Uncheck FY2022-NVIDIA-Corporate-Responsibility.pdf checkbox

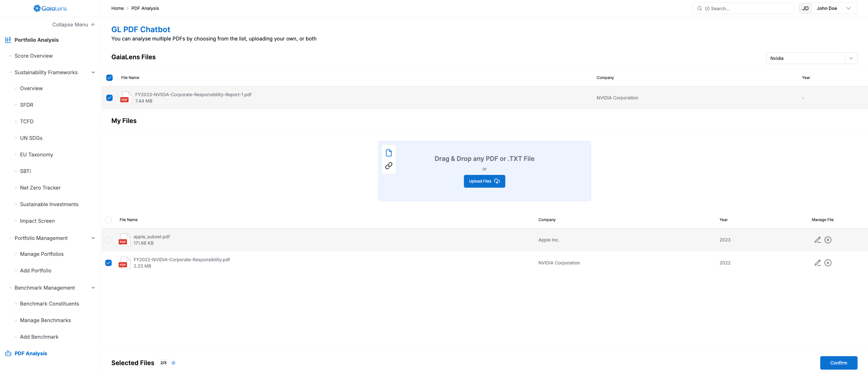tap(108, 263)
